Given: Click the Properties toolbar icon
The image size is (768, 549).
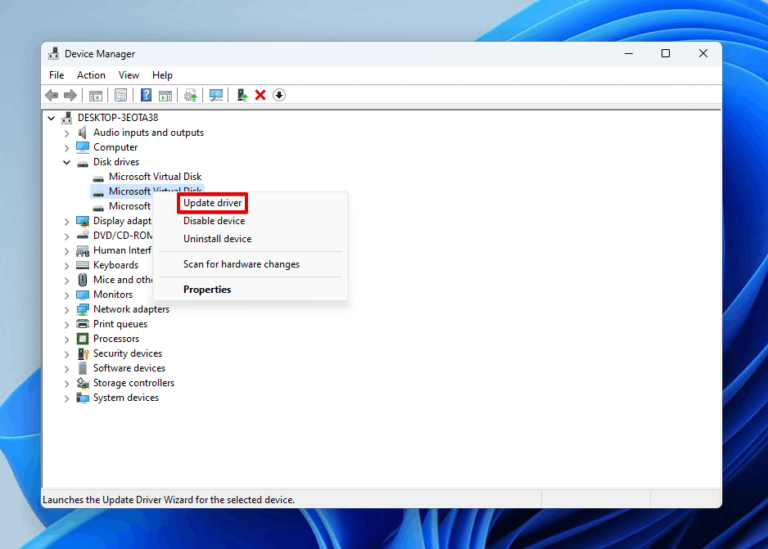Looking at the screenshot, I should pos(120,95).
